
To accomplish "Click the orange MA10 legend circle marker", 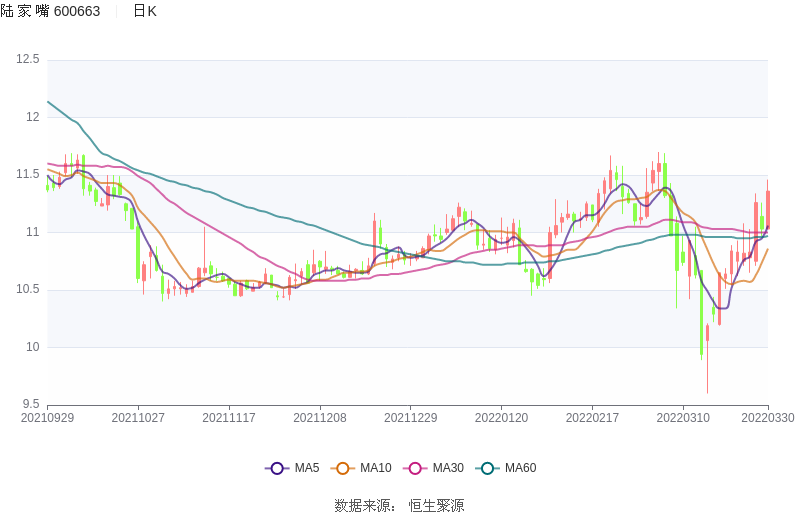I will (343, 468).
